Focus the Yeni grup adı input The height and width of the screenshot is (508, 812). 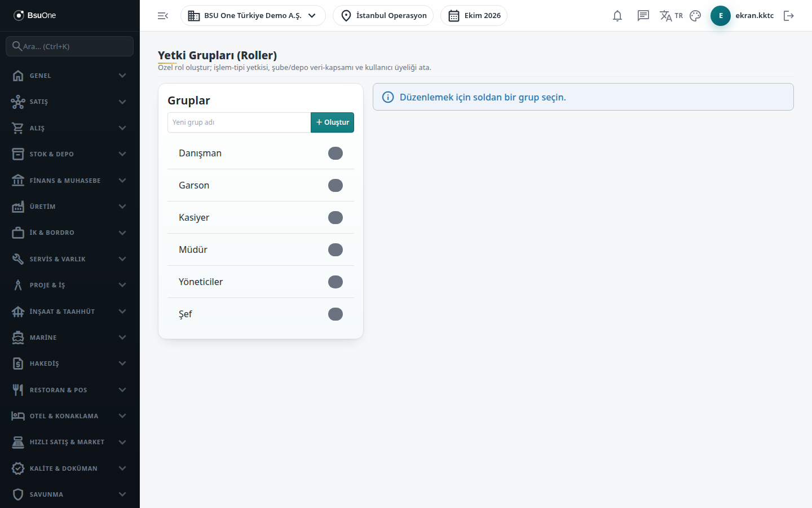tap(239, 122)
